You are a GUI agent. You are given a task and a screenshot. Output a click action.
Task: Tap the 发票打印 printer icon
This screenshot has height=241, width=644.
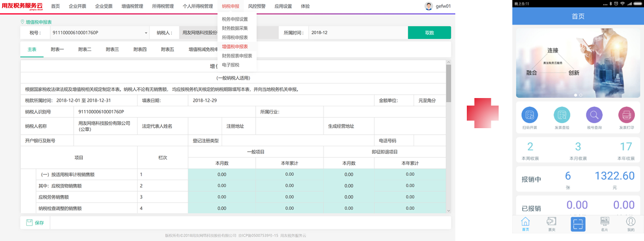point(626,115)
